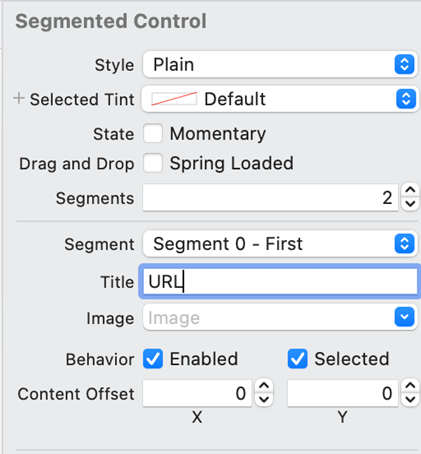Decrease Content Offset Y with down arrow
Image resolution: width=421 pixels, height=454 pixels.
pos(410,399)
